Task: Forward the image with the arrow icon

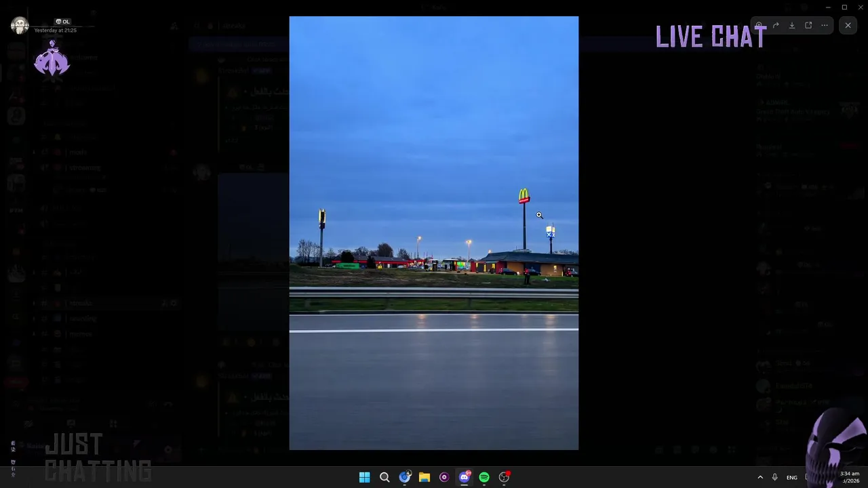Action: pos(776,26)
